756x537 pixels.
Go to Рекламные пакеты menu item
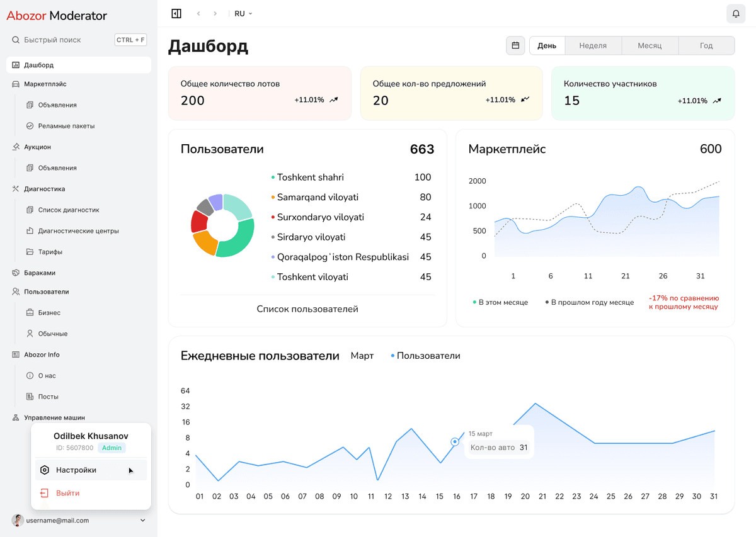(x=66, y=126)
